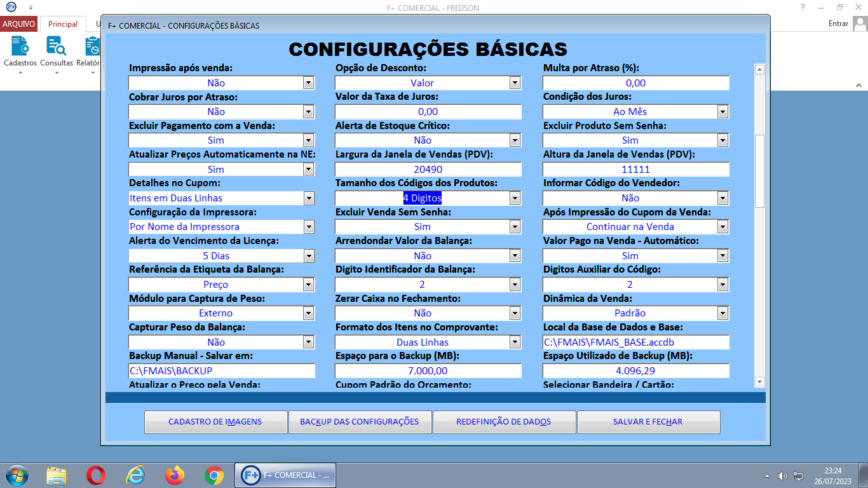Launch Internet Explorer from taskbar

point(135,475)
